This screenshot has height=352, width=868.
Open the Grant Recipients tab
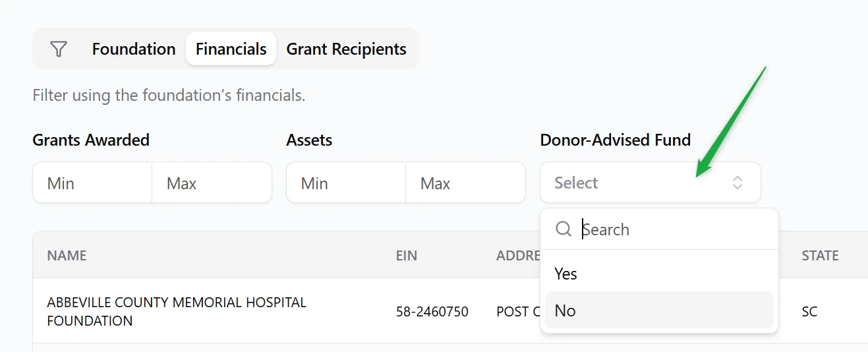point(346,49)
